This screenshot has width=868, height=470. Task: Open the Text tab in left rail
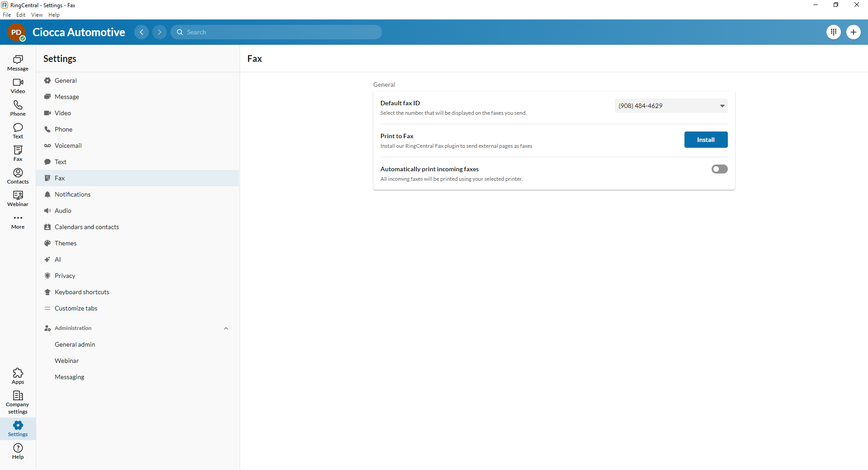(18, 131)
